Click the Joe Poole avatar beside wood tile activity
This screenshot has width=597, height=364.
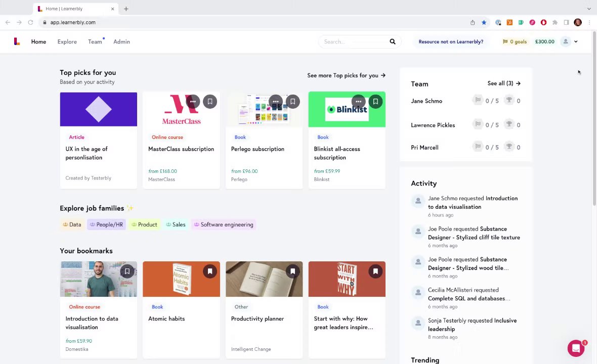(418, 262)
